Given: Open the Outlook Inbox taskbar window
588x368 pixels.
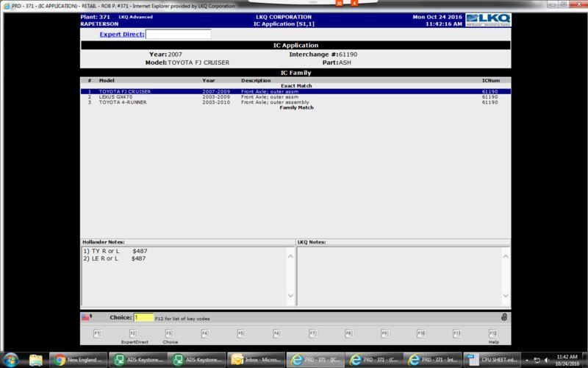Looking at the screenshot, I should [x=256, y=360].
